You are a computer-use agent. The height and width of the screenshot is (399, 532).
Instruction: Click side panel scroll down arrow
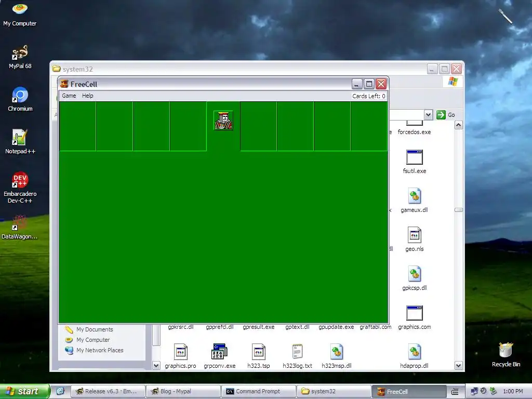coord(156,365)
